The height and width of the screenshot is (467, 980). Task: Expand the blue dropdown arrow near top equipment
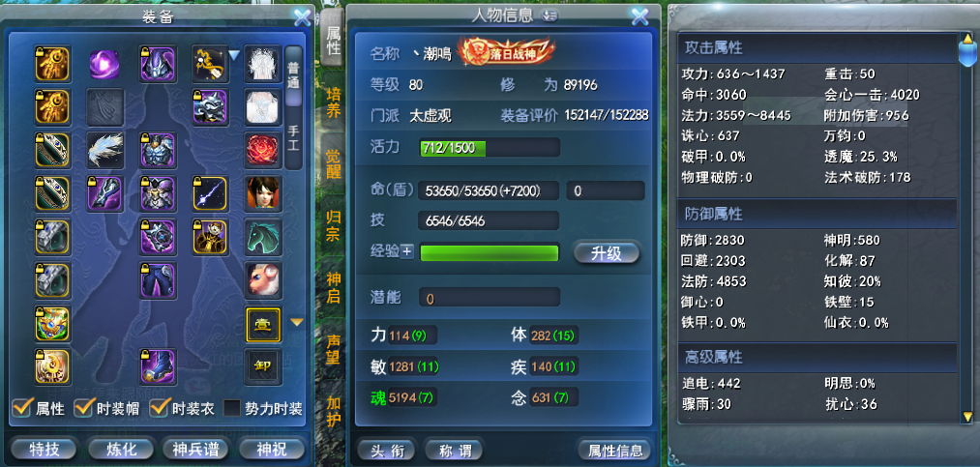click(234, 56)
